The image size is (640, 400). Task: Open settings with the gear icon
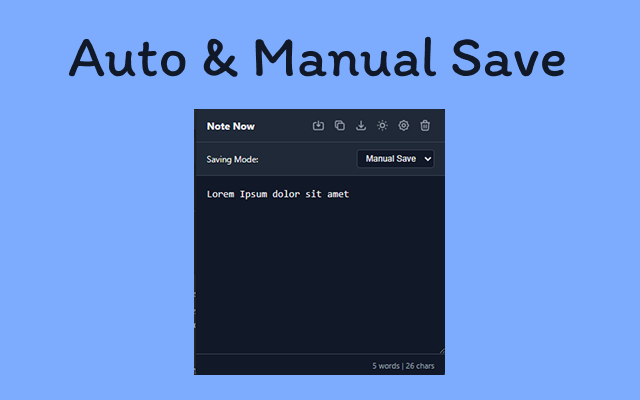pyautogui.click(x=404, y=126)
